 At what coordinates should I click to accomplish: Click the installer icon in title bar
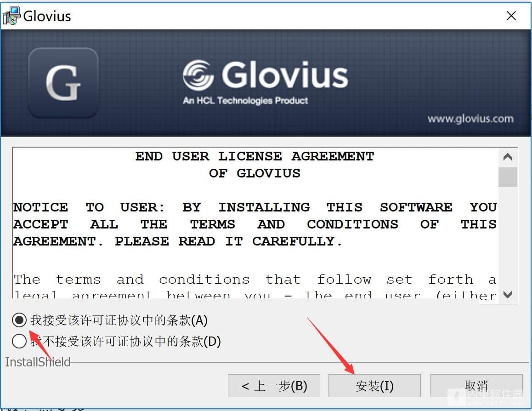tap(11, 16)
